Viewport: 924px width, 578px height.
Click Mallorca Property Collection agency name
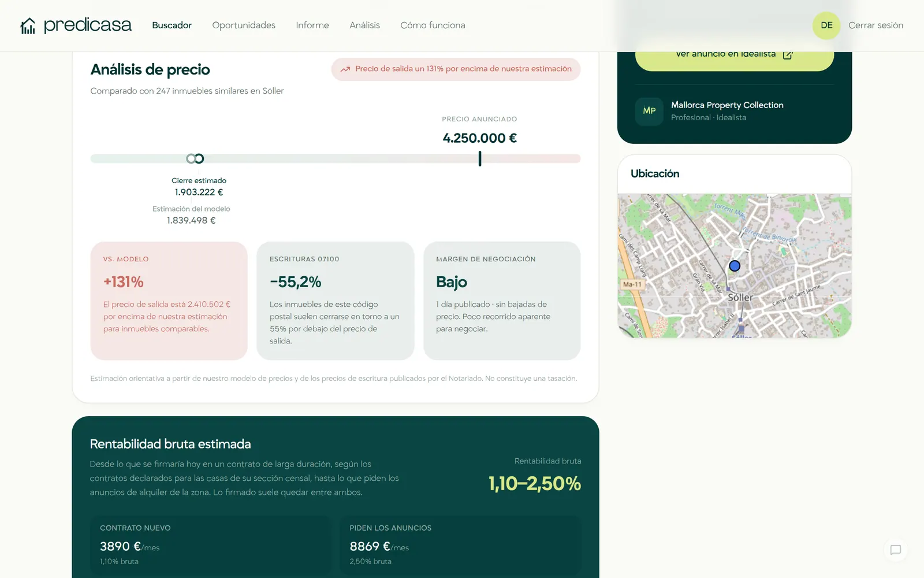(727, 105)
